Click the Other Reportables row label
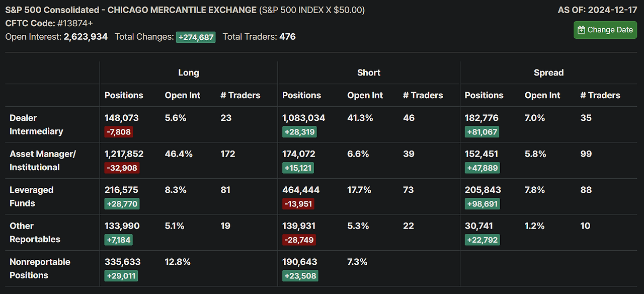 [35, 233]
